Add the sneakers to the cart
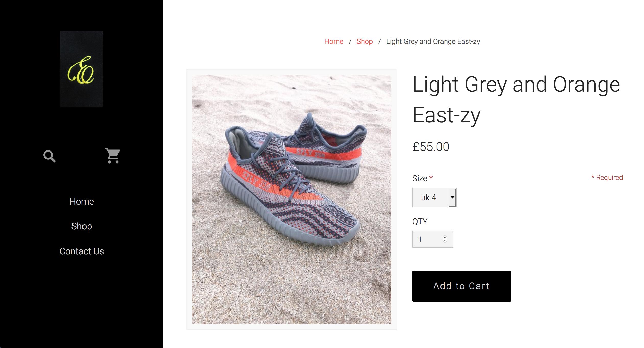 point(462,286)
